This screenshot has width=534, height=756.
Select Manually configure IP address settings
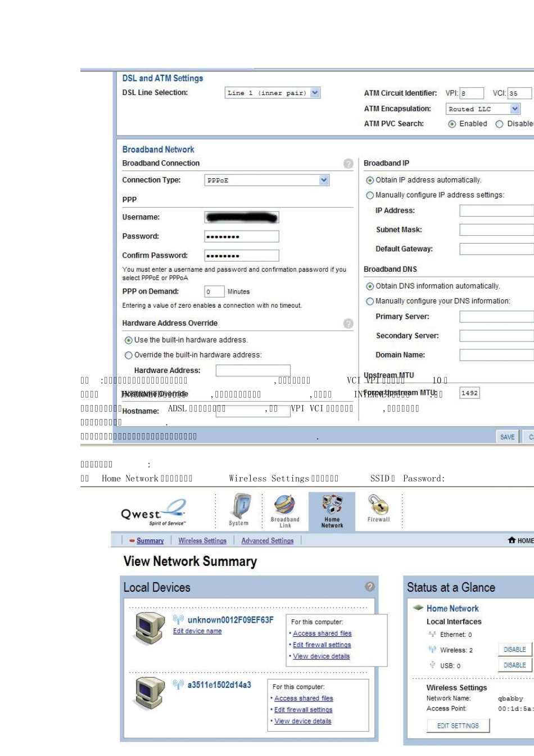click(370, 196)
